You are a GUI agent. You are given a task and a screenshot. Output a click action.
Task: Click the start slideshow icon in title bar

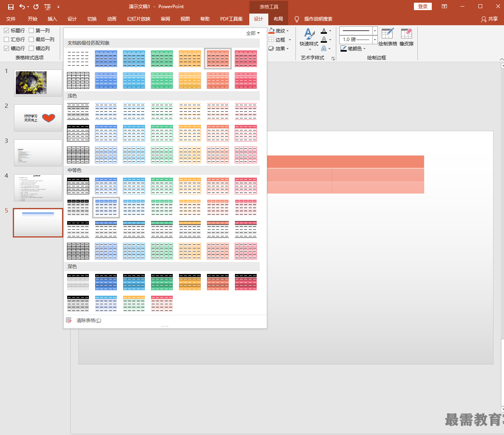47,7
